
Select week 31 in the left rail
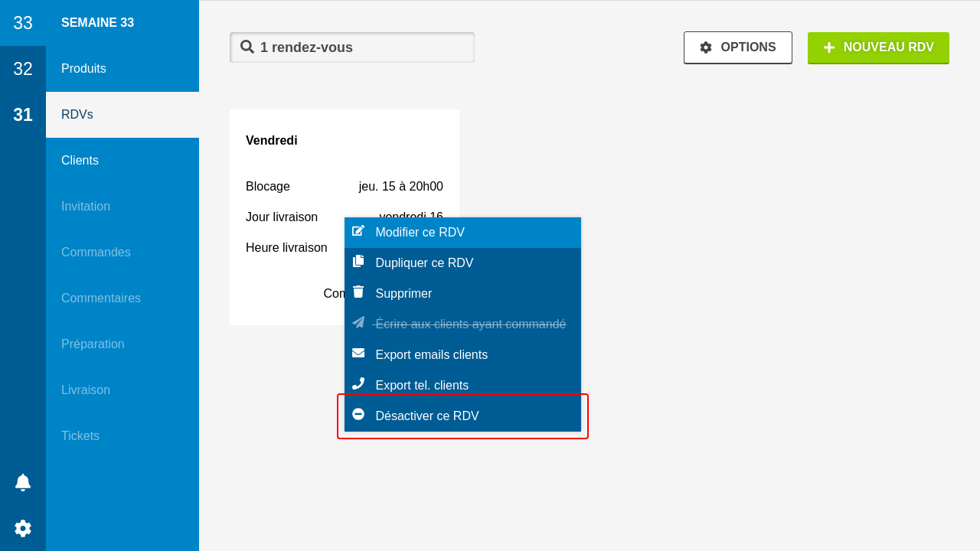coord(23,115)
